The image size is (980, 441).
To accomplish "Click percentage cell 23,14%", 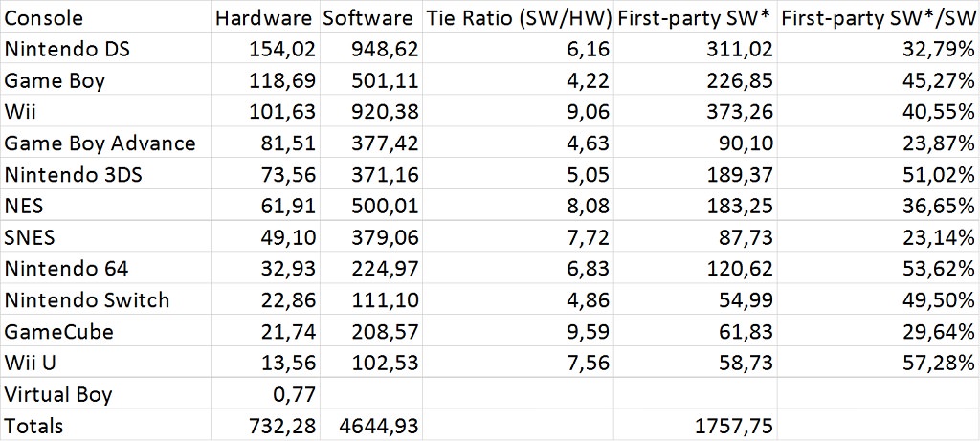I will 879,236.
